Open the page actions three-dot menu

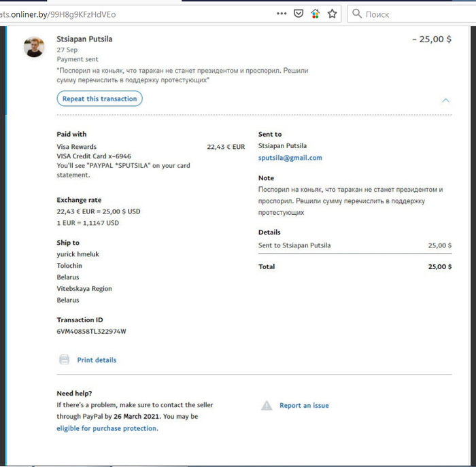click(x=282, y=14)
